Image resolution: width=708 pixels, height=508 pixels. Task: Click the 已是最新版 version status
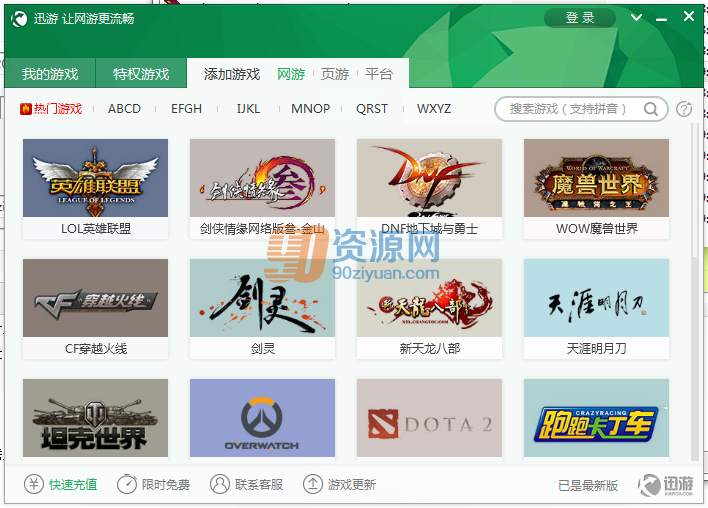(x=588, y=485)
